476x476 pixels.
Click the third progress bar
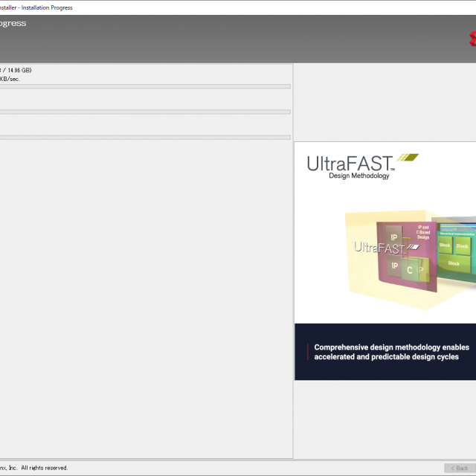point(145,137)
